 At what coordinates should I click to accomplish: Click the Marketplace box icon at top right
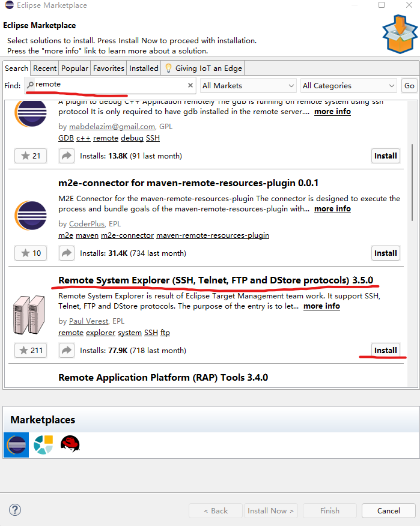pos(400,34)
